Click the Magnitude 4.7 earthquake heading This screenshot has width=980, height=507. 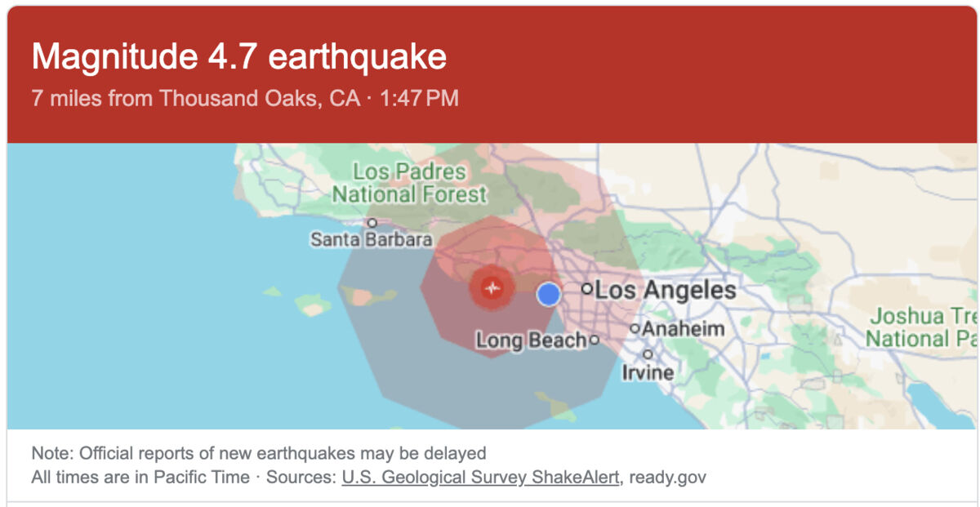tap(239, 56)
